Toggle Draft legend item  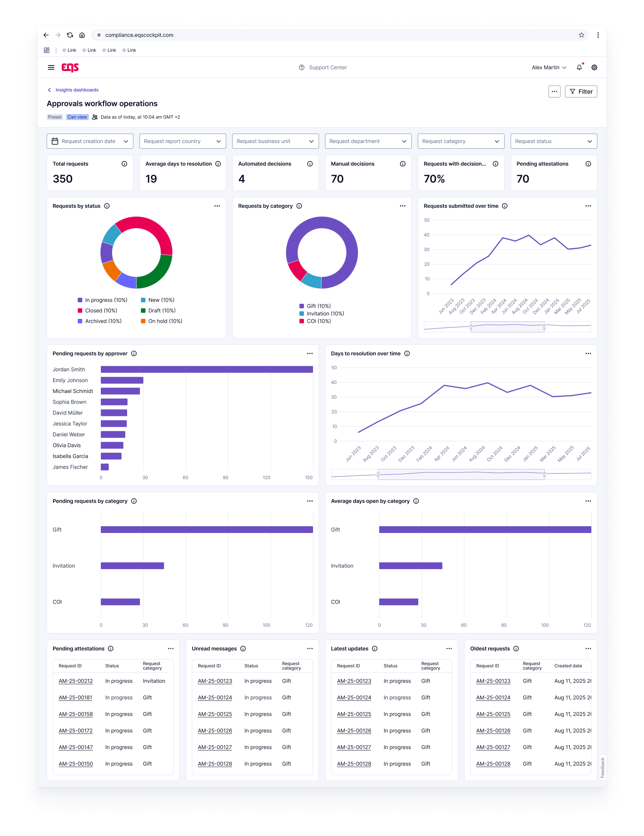158,311
